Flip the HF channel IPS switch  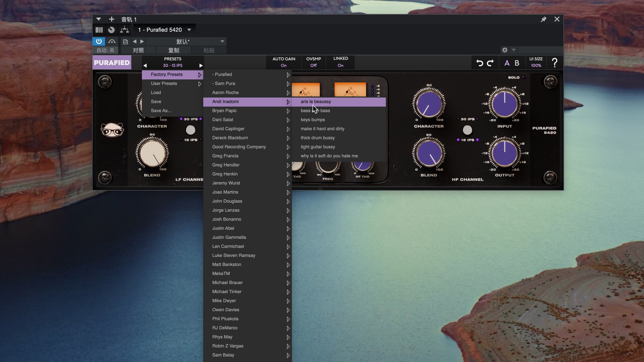point(467,130)
